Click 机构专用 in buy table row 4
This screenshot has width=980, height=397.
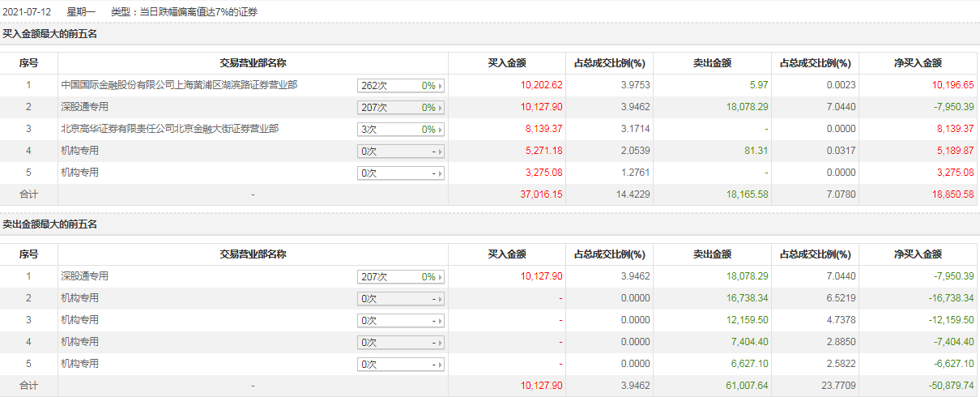pyautogui.click(x=79, y=150)
